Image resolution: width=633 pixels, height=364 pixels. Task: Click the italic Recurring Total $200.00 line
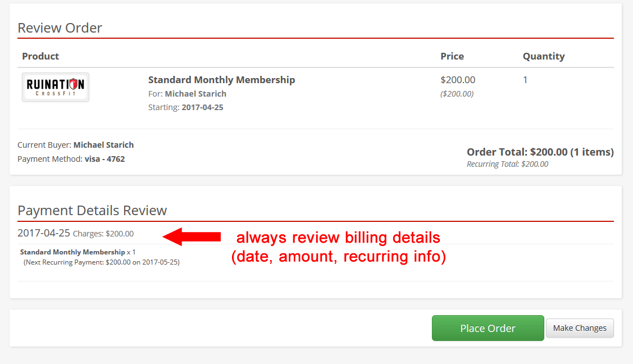pyautogui.click(x=507, y=164)
